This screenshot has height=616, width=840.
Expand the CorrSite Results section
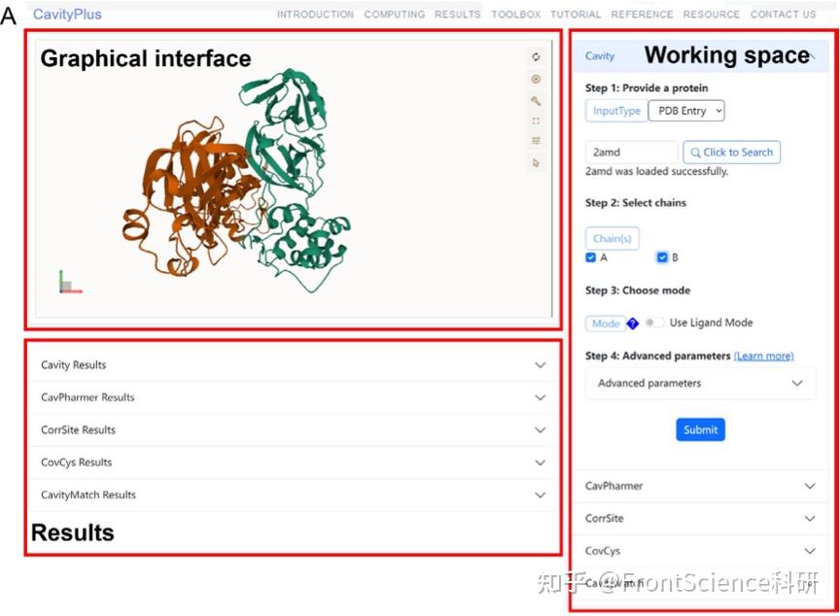293,429
